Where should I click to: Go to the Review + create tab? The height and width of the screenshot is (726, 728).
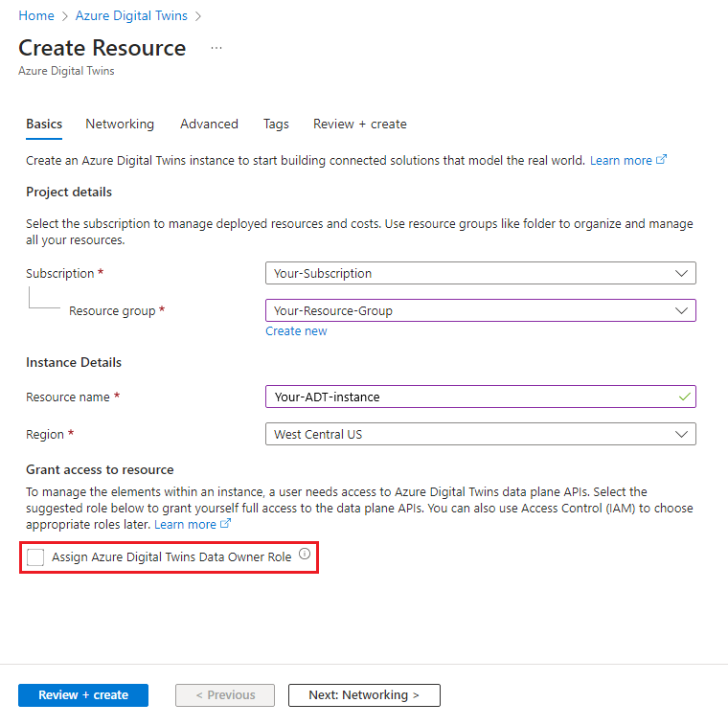click(x=359, y=125)
